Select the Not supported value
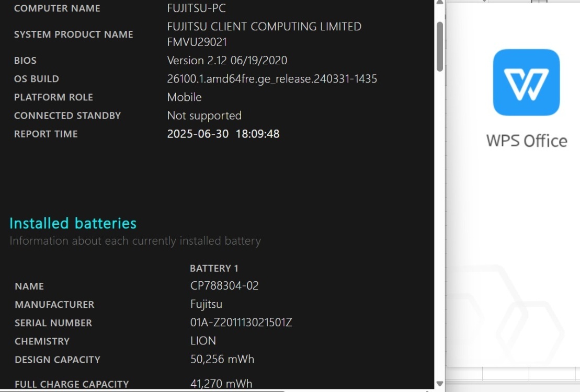The image size is (580, 392). pyautogui.click(x=204, y=116)
